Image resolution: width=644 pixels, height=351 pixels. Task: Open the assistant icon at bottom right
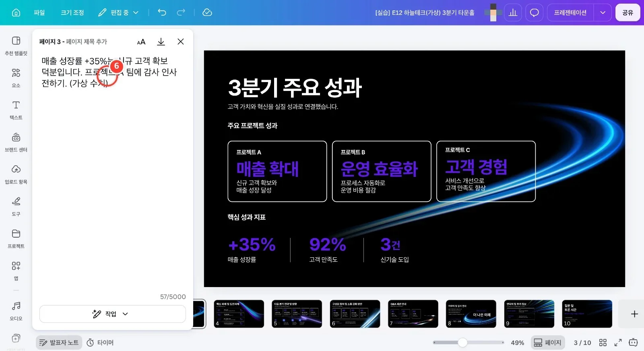633,343
